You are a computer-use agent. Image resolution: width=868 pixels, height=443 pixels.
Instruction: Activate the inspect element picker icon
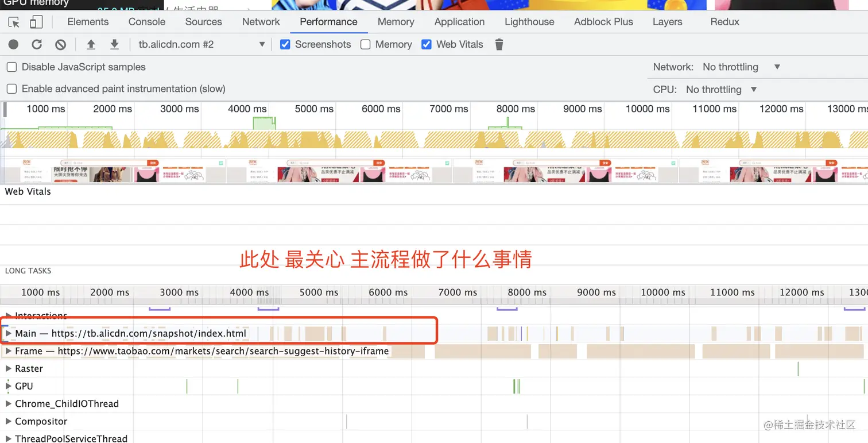[x=14, y=22]
